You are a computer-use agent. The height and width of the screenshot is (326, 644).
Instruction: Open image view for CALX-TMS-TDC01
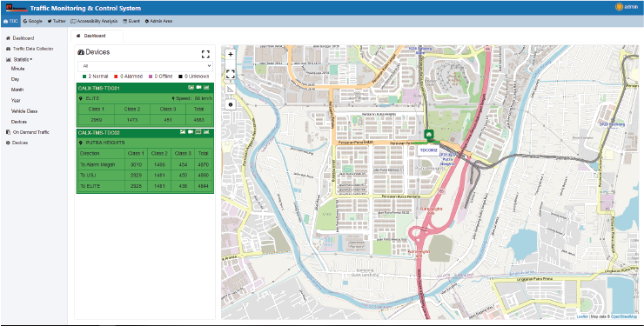pos(191,87)
